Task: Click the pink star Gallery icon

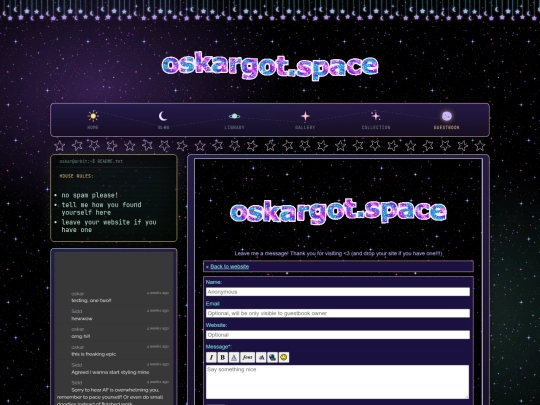Action: pyautogui.click(x=305, y=116)
